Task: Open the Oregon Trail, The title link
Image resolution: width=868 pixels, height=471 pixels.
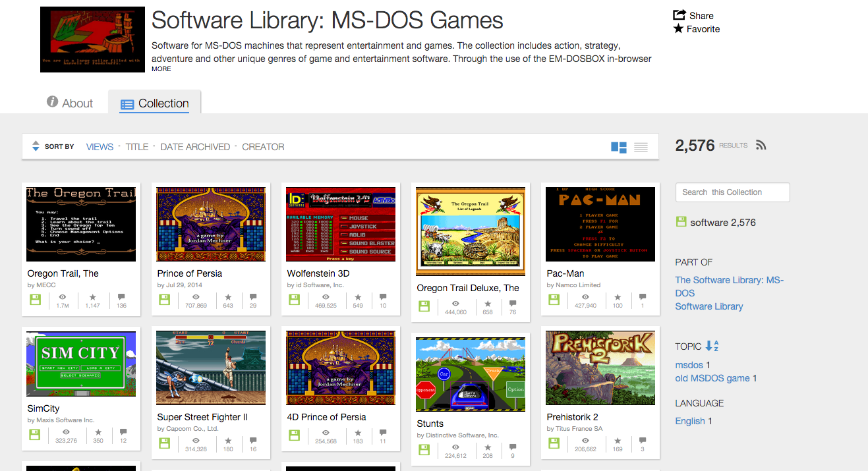Action: click(63, 273)
